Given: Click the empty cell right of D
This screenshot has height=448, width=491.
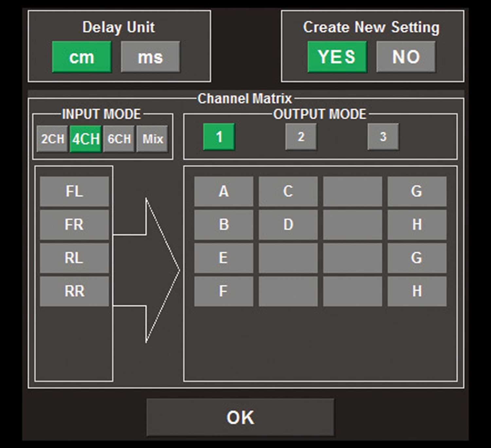Looking at the screenshot, I should click(353, 225).
